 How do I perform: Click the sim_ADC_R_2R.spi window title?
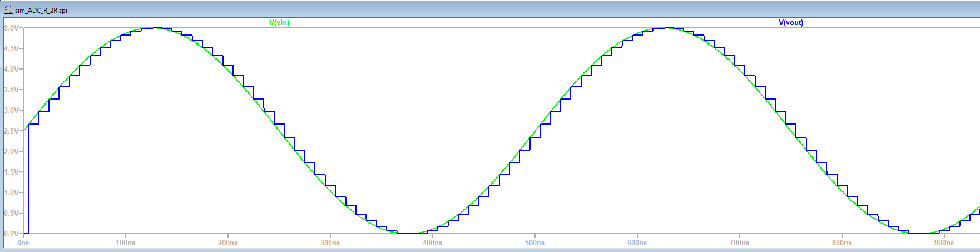(x=41, y=11)
